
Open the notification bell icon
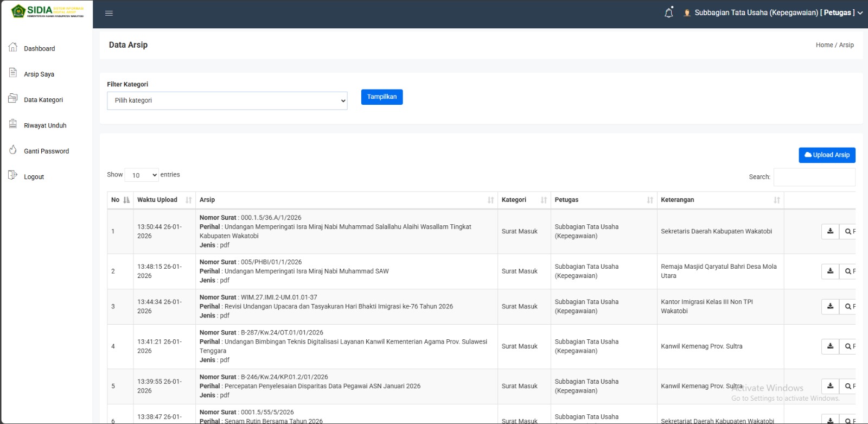coord(669,13)
